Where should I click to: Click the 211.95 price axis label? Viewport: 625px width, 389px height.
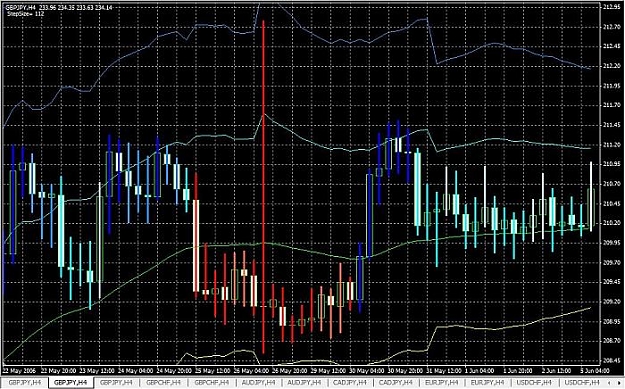coord(611,86)
